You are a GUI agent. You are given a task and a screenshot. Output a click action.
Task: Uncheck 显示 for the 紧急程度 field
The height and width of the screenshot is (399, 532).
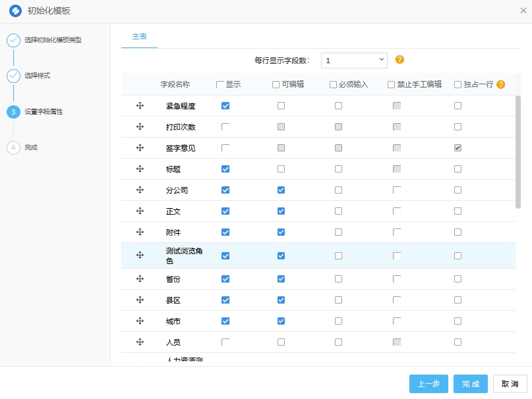225,105
